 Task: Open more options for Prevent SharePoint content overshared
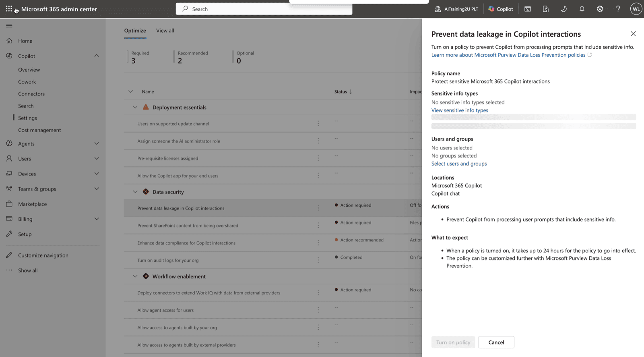[318, 226]
